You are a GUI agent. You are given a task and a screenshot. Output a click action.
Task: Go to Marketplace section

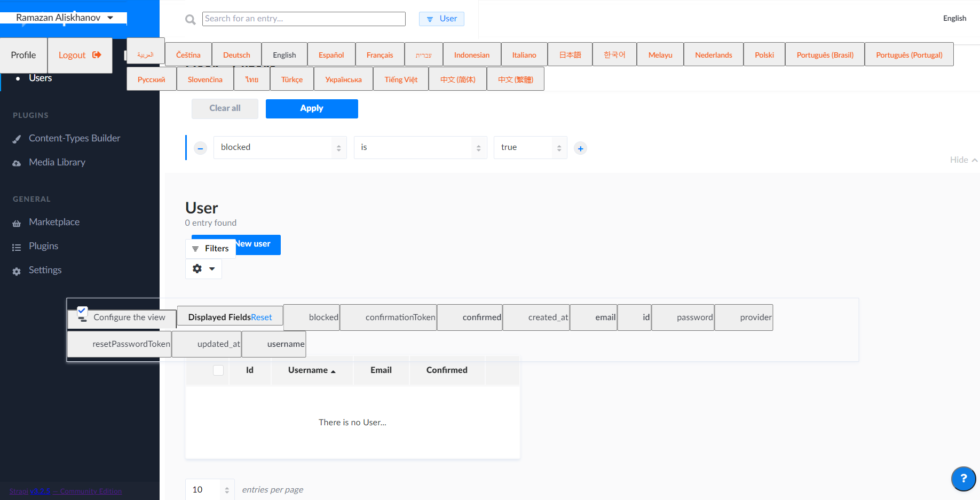[54, 222]
